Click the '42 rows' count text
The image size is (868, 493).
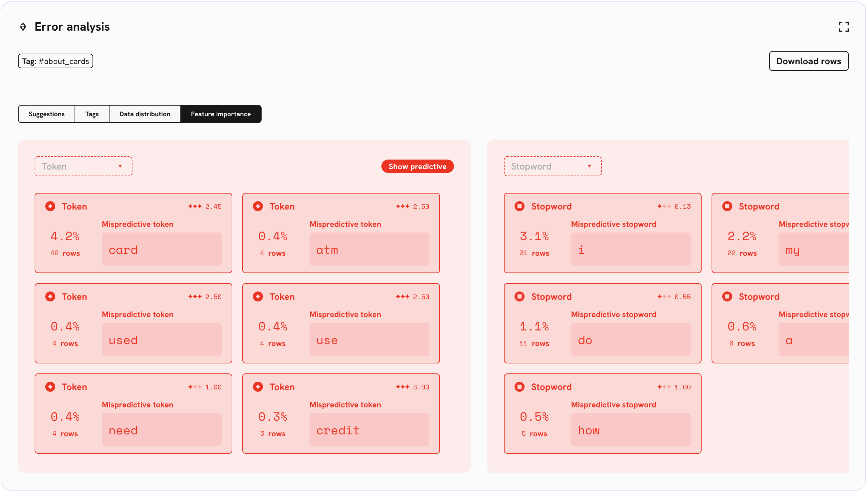(65, 253)
